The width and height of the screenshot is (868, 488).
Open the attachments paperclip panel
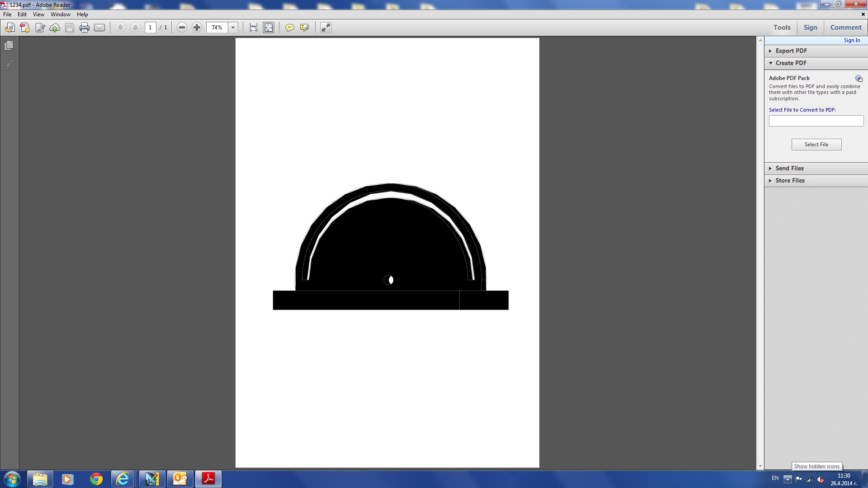9,65
